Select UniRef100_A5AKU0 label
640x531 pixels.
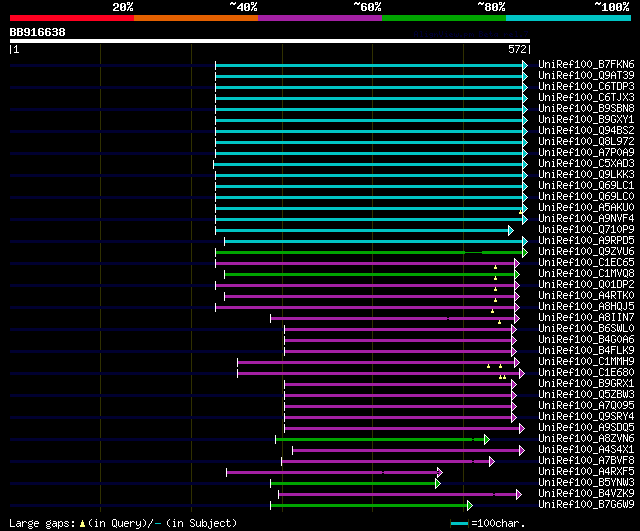586,208
